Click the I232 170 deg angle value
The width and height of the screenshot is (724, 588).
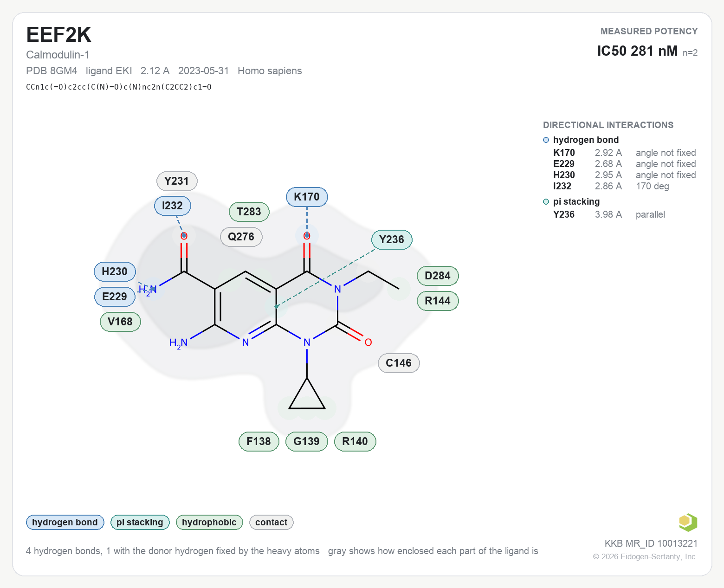pyautogui.click(x=653, y=186)
